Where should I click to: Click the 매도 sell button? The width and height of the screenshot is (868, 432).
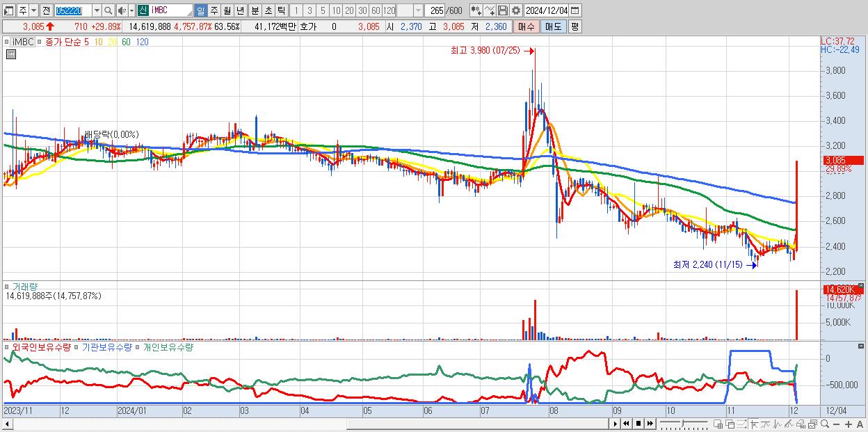point(554,26)
